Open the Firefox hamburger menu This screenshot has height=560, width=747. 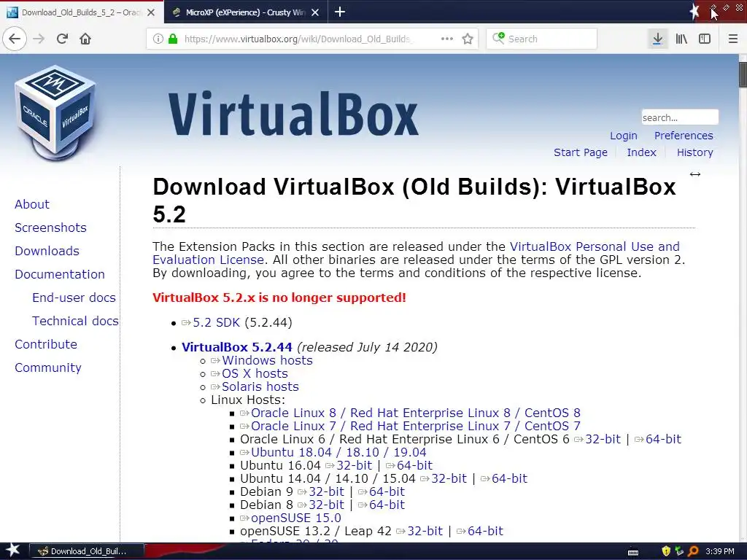coord(733,39)
